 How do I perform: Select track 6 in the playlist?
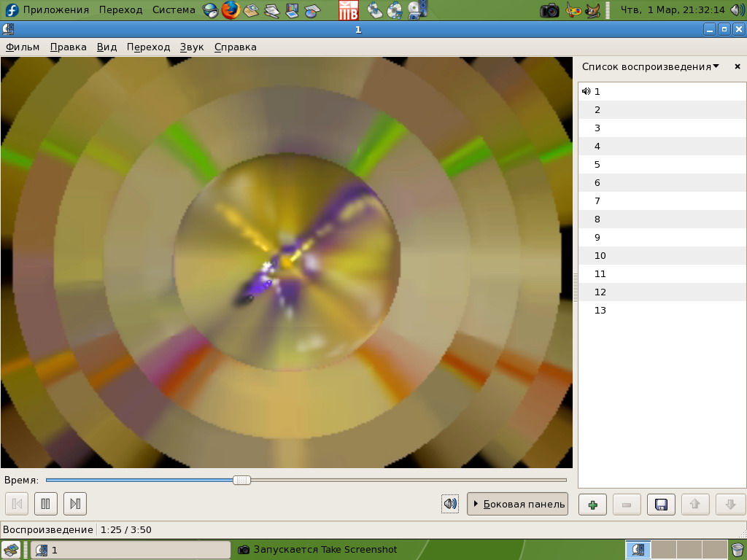662,183
